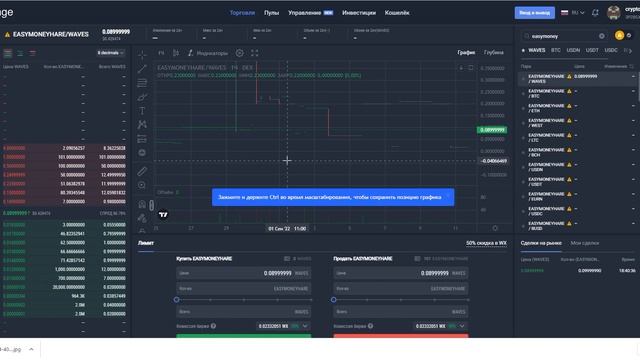The image size is (640, 360).
Task: Select the ruler measure tool
Action: pos(142,171)
